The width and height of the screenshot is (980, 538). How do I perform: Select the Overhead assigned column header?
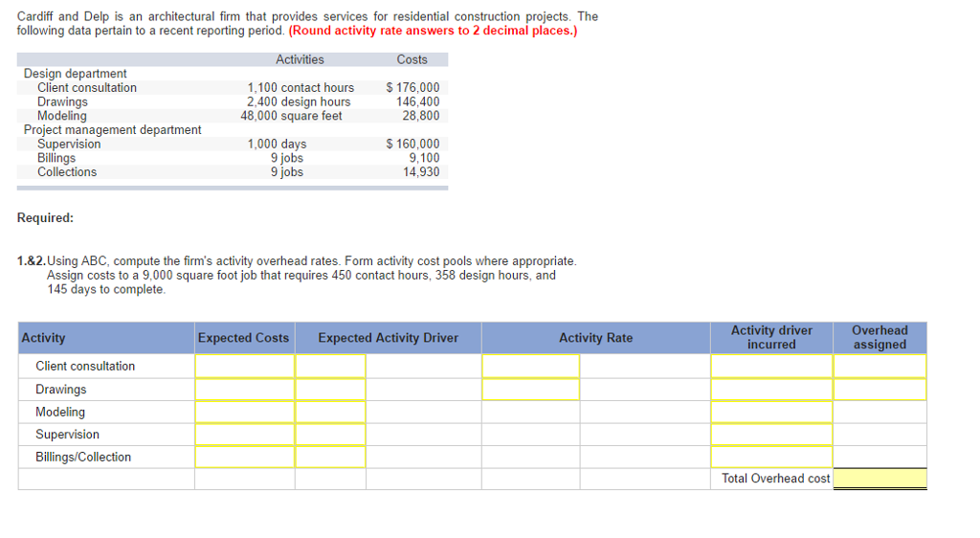[880, 338]
